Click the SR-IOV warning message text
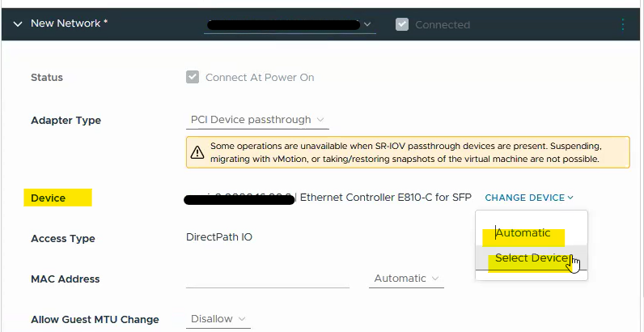Image resolution: width=644 pixels, height=332 pixels. coord(405,152)
